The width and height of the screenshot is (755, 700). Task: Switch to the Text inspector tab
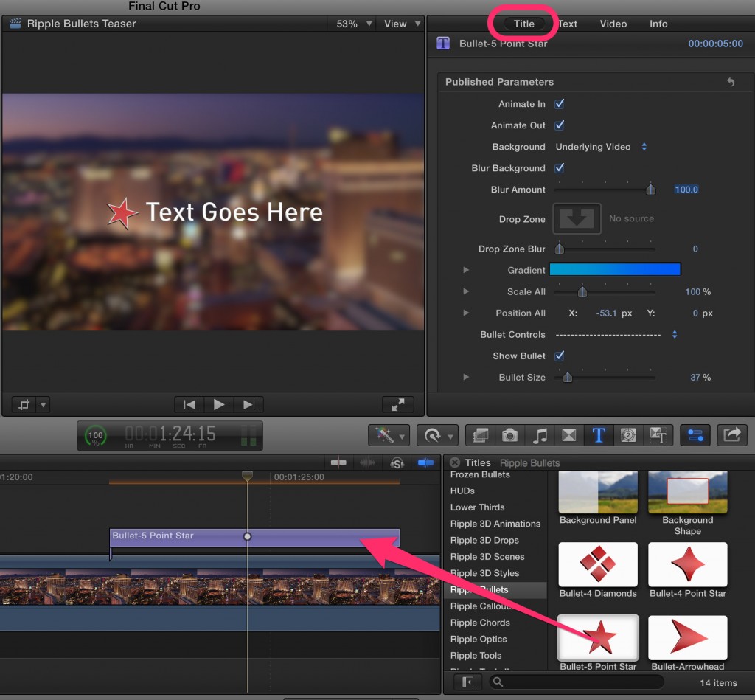(x=568, y=24)
